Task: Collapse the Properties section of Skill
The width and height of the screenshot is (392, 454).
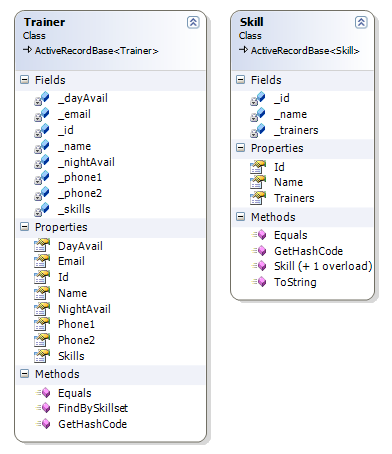Action: click(240, 148)
